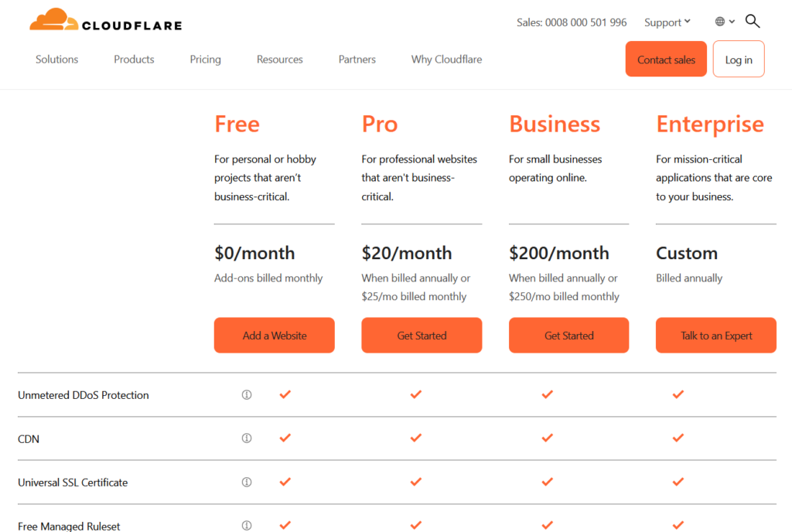792x532 pixels.
Task: Click info icon for Free Managed Ruleset
Action: 247,526
